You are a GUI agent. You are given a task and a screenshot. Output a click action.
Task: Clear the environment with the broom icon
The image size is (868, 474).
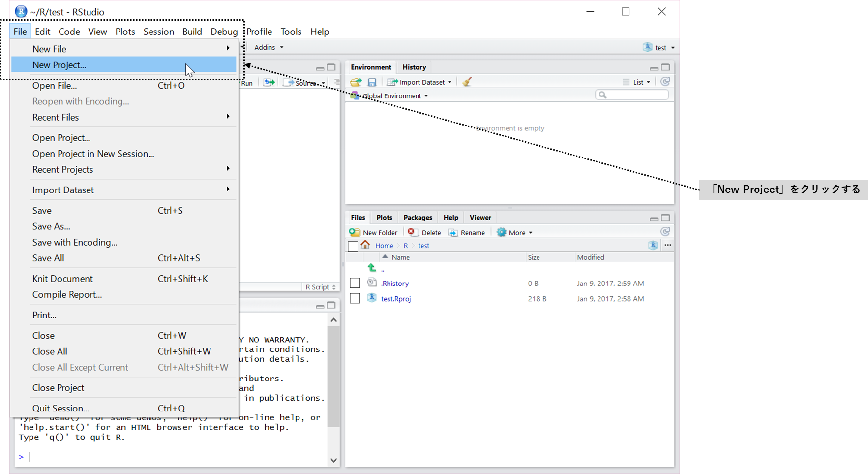click(467, 82)
